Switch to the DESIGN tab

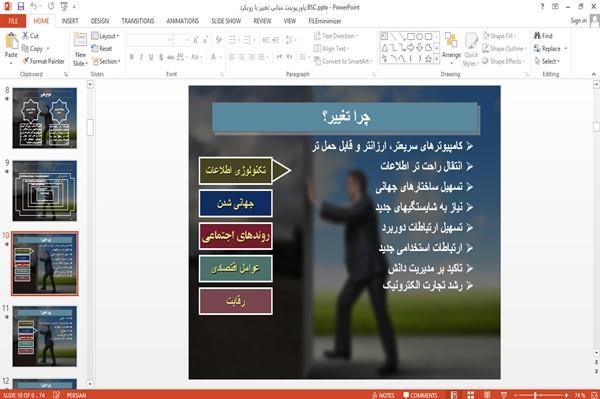pos(100,21)
